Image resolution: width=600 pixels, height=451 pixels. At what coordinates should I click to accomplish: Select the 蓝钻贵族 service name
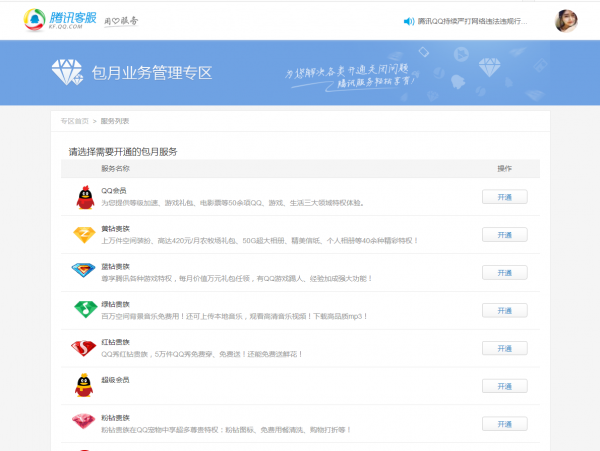116,267
